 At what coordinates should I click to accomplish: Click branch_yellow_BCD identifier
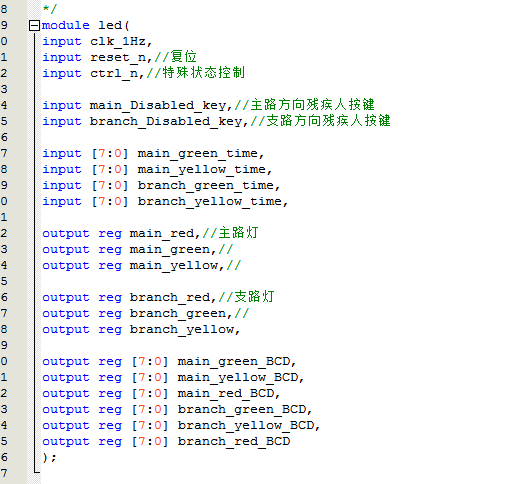click(x=246, y=426)
